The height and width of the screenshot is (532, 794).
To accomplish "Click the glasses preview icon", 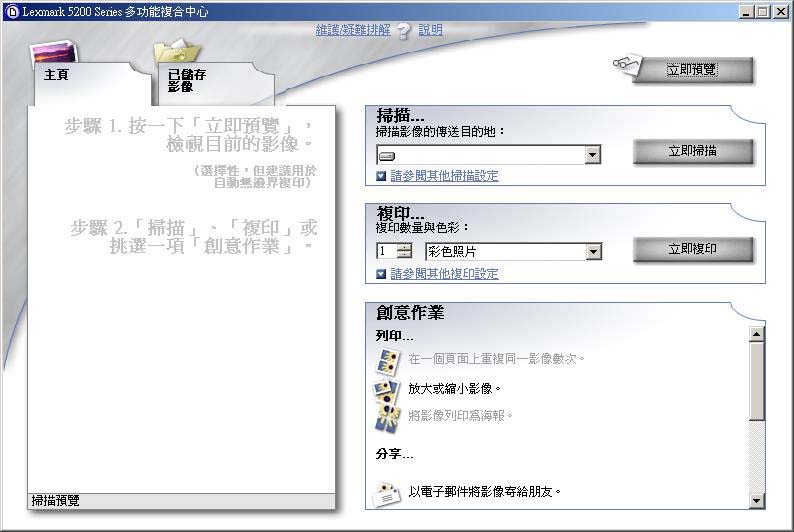I will pos(626,63).
